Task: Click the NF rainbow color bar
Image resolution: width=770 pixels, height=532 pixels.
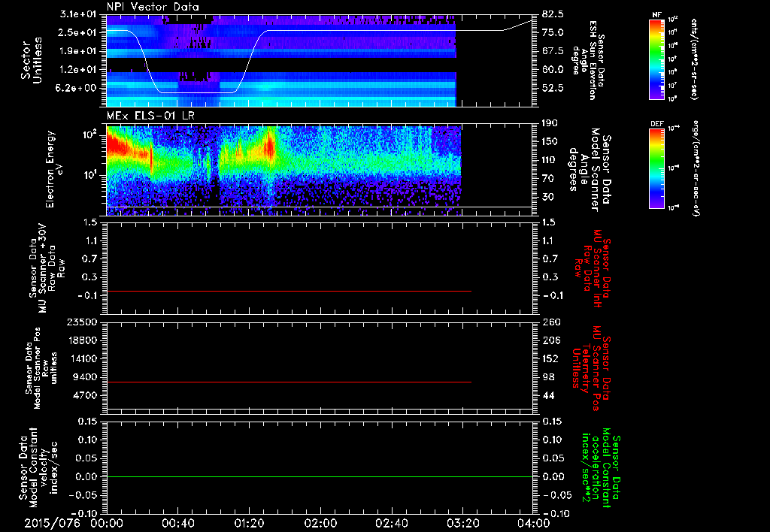Action: [x=657, y=59]
